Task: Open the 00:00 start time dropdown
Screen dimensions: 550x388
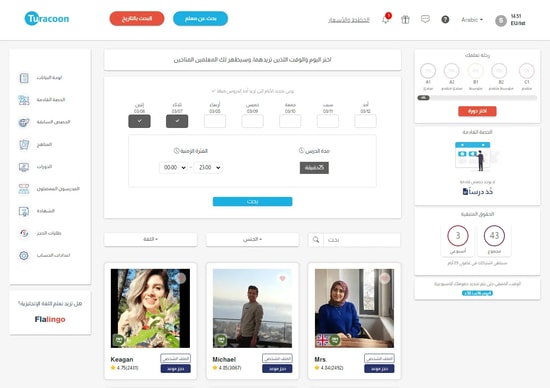Action: coord(173,168)
